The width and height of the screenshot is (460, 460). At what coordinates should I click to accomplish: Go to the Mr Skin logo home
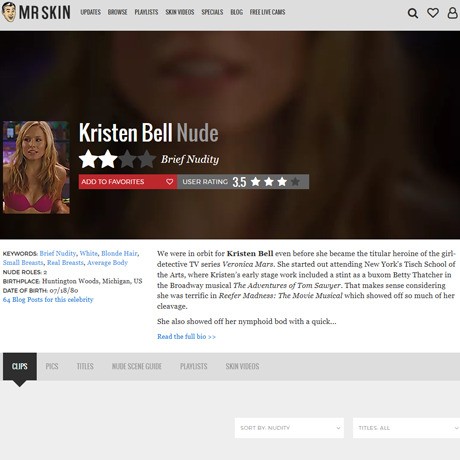coord(36,12)
